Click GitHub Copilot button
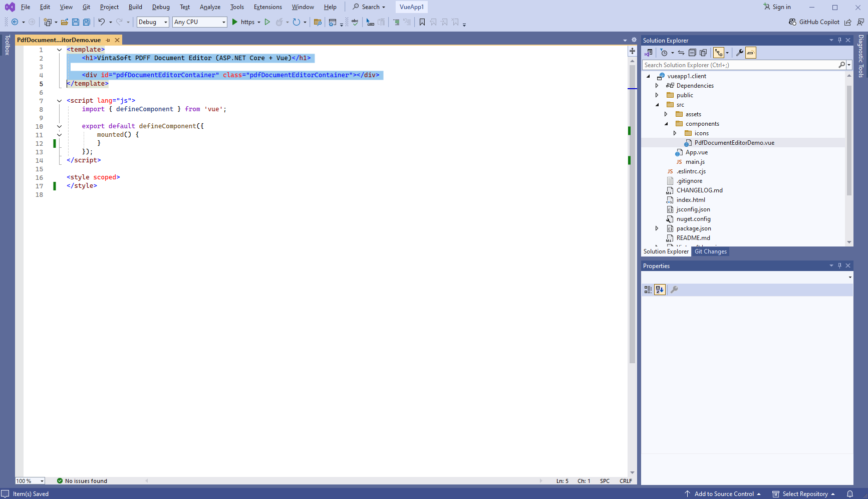868x499 pixels. pyautogui.click(x=814, y=22)
